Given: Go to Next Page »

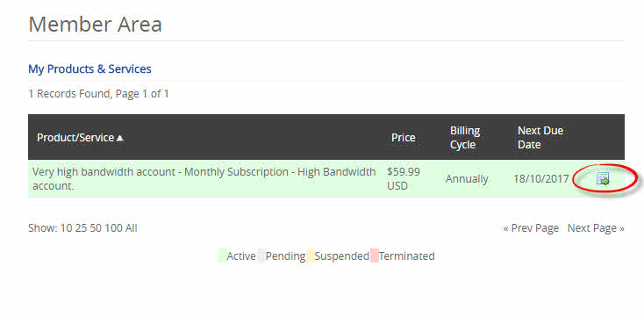Looking at the screenshot, I should click(596, 227).
